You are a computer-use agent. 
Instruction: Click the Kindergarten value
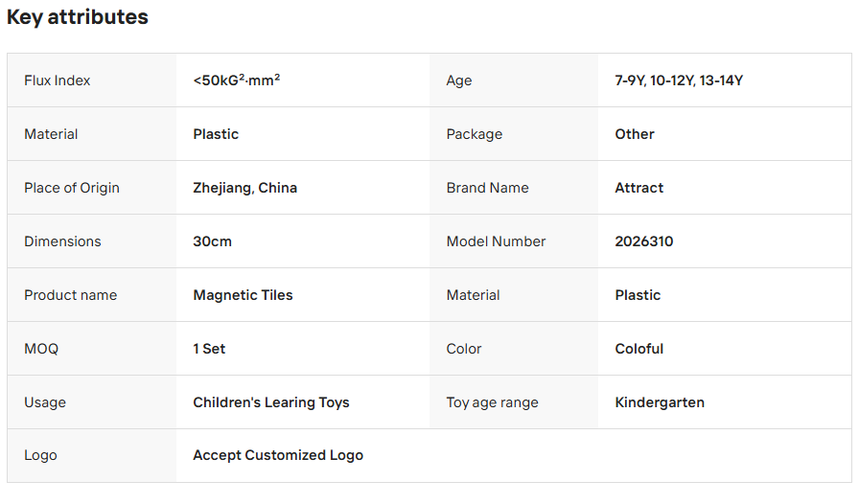659,402
